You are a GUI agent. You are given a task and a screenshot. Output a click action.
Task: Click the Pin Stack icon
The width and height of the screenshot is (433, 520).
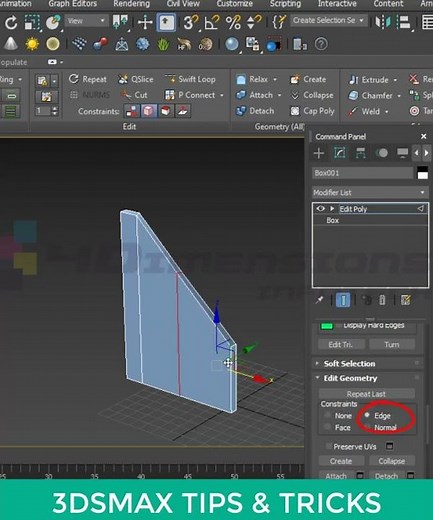(x=319, y=300)
